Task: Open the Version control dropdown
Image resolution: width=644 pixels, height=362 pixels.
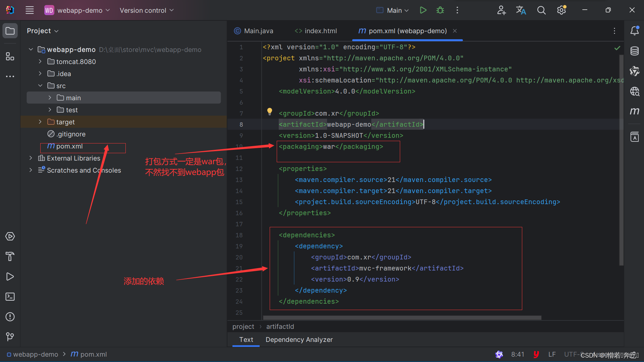Action: (147, 10)
